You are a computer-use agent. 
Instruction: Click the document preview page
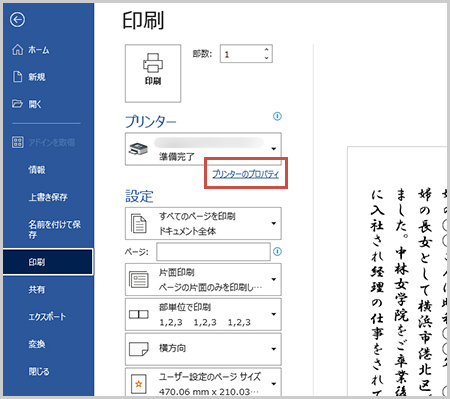pyautogui.click(x=397, y=271)
